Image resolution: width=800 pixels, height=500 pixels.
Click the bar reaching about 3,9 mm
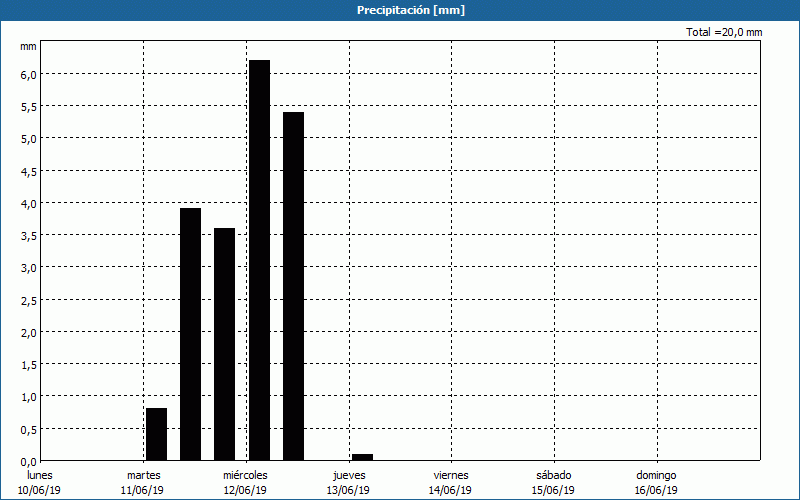coord(190,334)
